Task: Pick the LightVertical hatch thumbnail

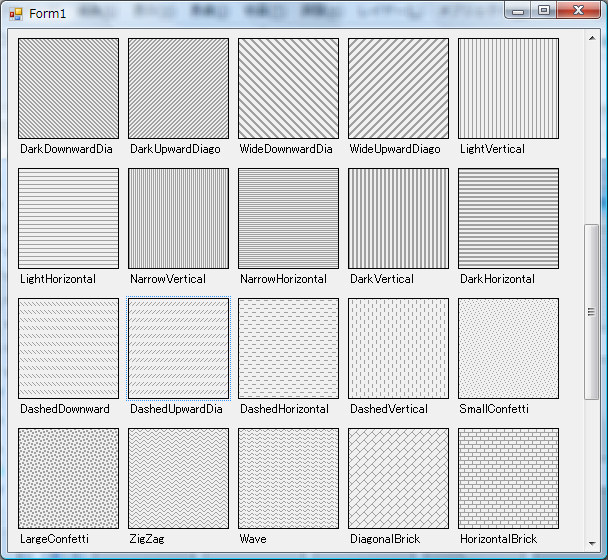Action: click(508, 88)
